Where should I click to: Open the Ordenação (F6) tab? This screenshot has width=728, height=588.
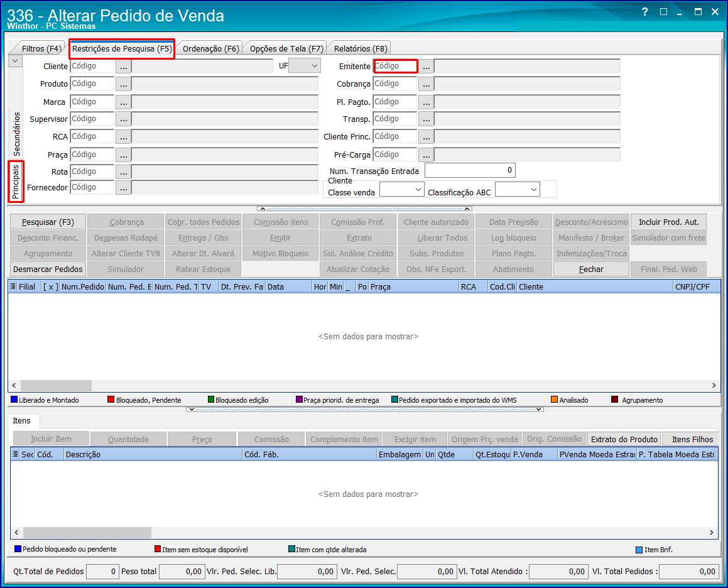click(x=211, y=49)
